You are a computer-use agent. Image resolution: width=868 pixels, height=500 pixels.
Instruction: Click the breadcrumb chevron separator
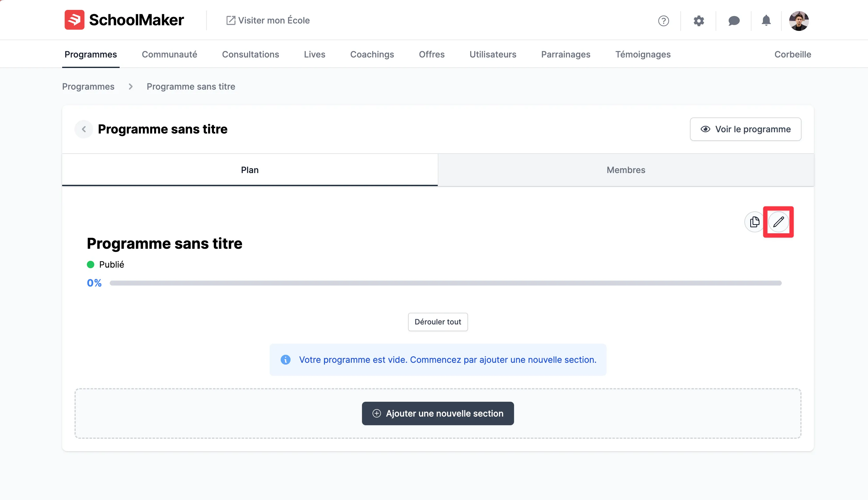[130, 87]
